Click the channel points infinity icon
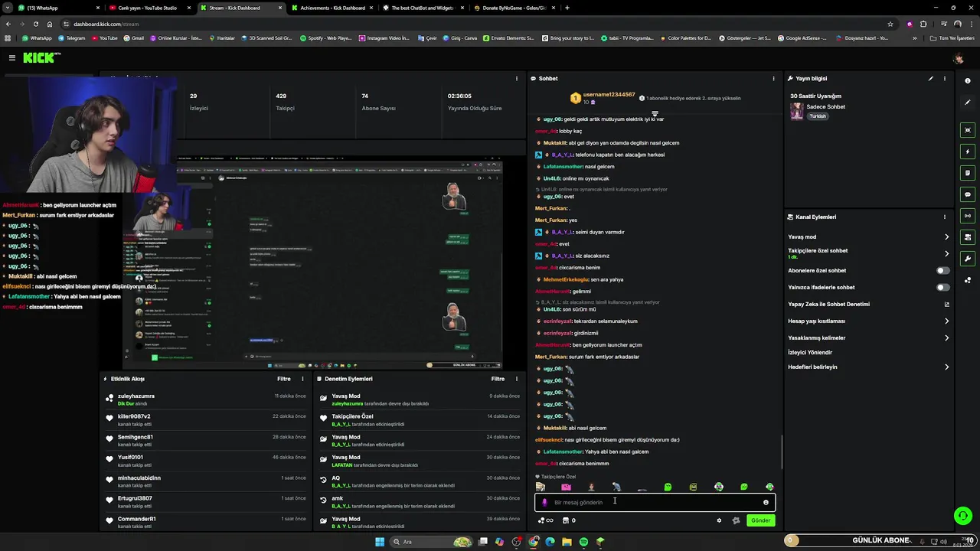The height and width of the screenshot is (551, 980). pos(546,520)
